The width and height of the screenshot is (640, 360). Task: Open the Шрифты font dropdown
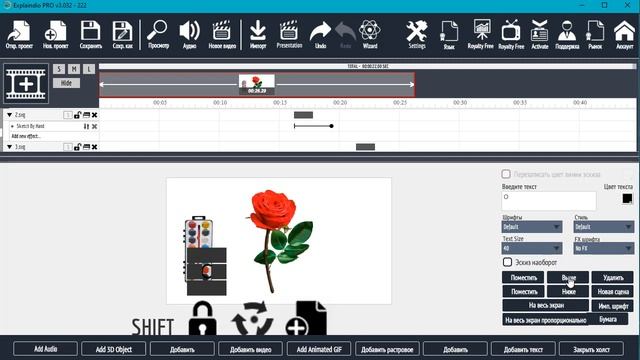(532, 227)
